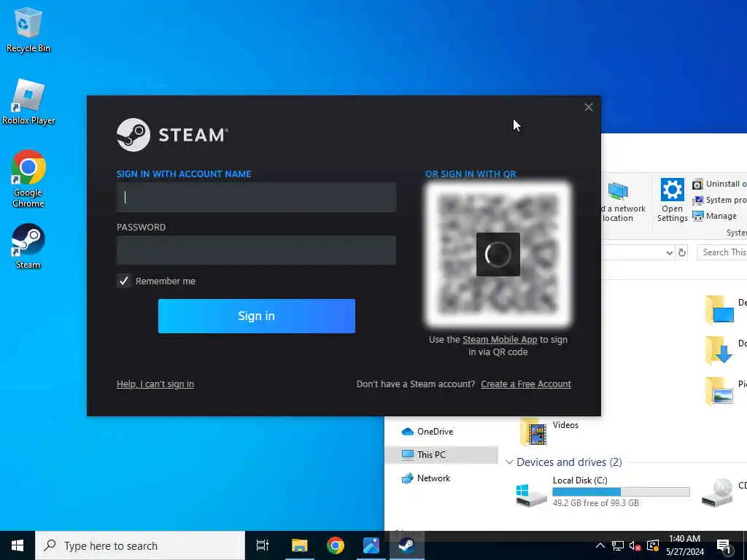The width and height of the screenshot is (747, 560).
Task: Launch Chrome from taskbar
Action: pos(336,545)
